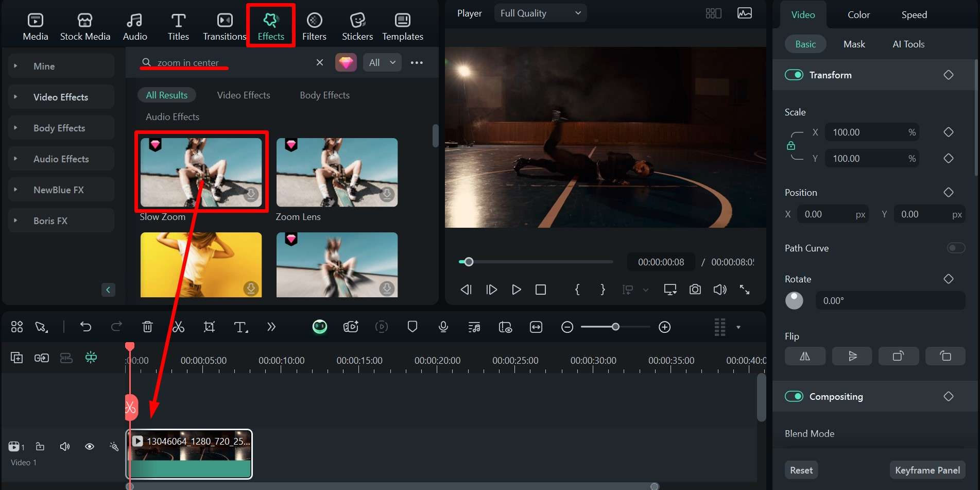Click the Reset button

(x=801, y=470)
